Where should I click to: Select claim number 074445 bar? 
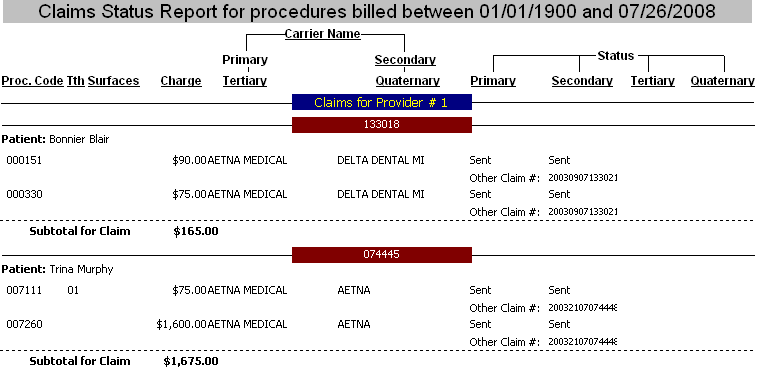(x=382, y=254)
